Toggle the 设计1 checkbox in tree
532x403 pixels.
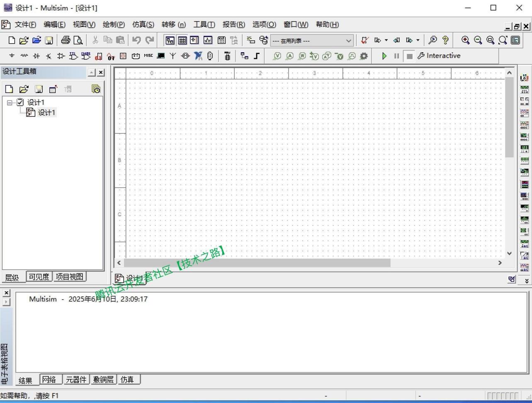20,102
